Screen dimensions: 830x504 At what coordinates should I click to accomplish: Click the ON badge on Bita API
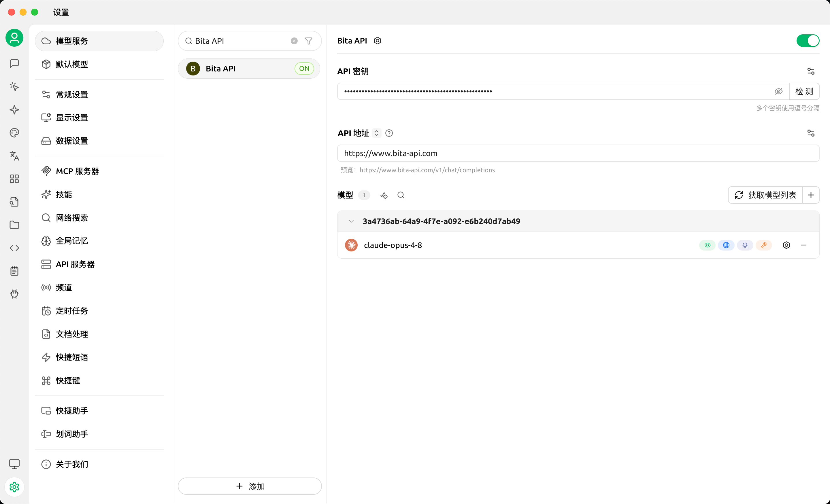click(304, 68)
